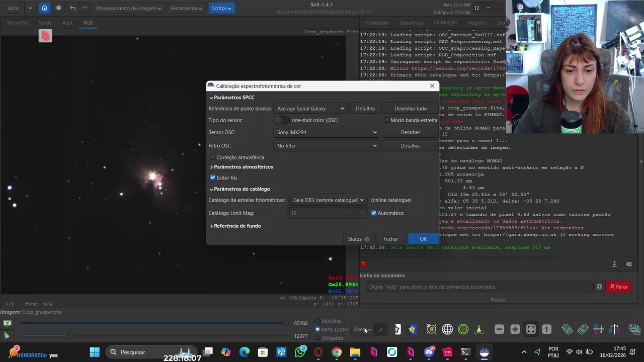
Task: Click the Abrir button
Action: (x=14, y=8)
